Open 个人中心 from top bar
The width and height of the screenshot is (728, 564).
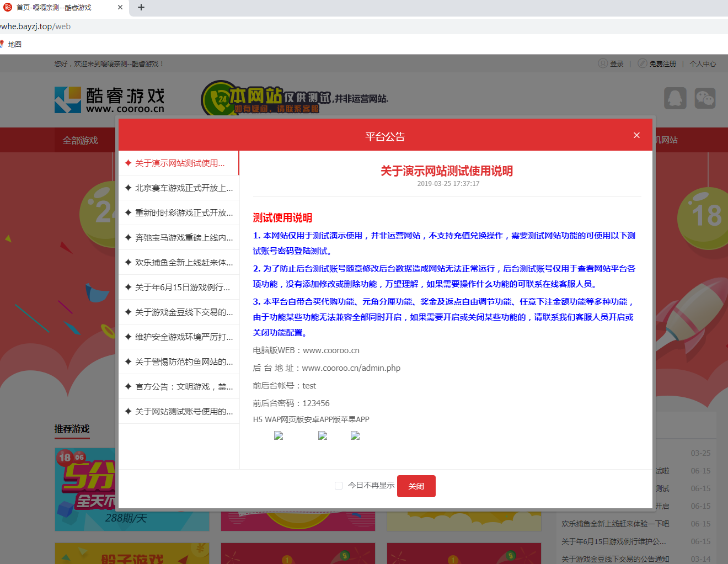pyautogui.click(x=702, y=63)
